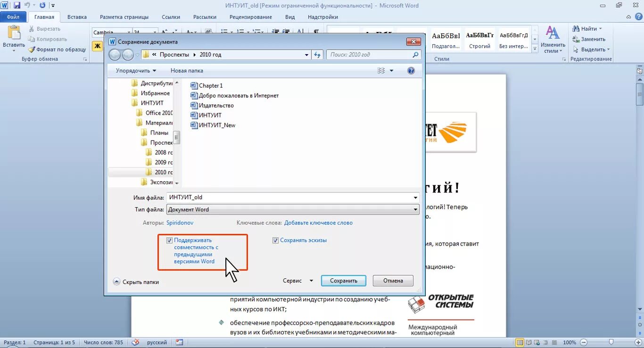Screen dimensions: 644x348
Task: Open the Упорядочить dropdown menu
Action: pyautogui.click(x=136, y=71)
